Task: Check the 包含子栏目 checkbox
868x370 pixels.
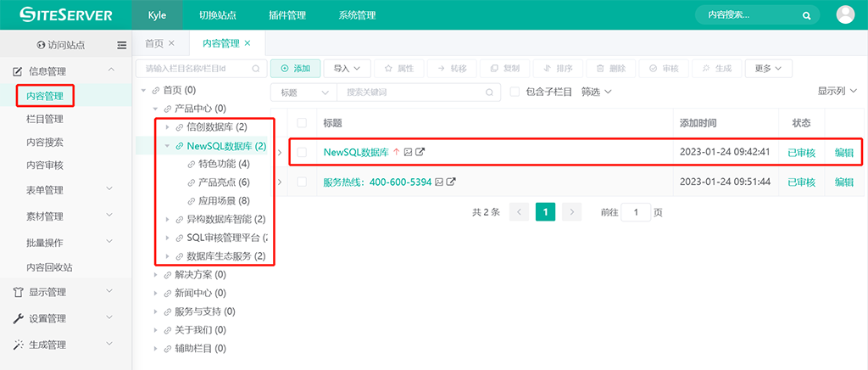Action: (515, 92)
